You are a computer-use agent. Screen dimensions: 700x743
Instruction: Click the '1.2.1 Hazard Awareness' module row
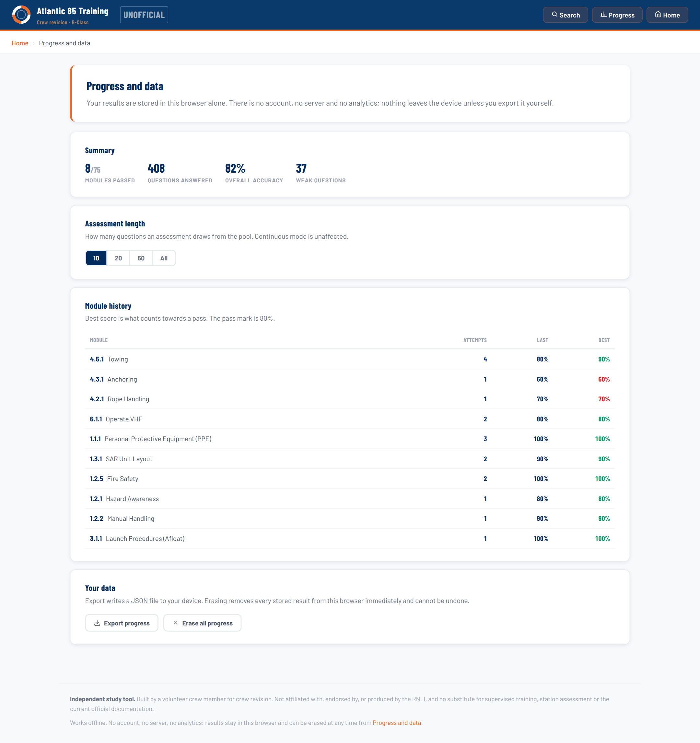pos(350,498)
